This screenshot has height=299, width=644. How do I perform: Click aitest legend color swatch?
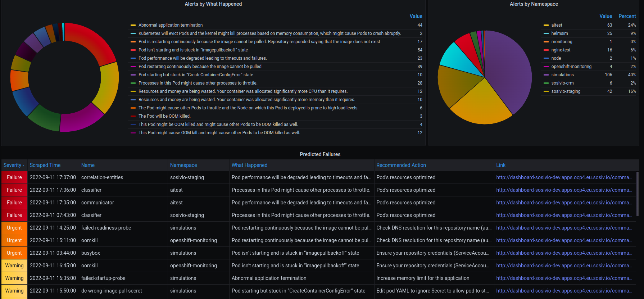tap(546, 25)
